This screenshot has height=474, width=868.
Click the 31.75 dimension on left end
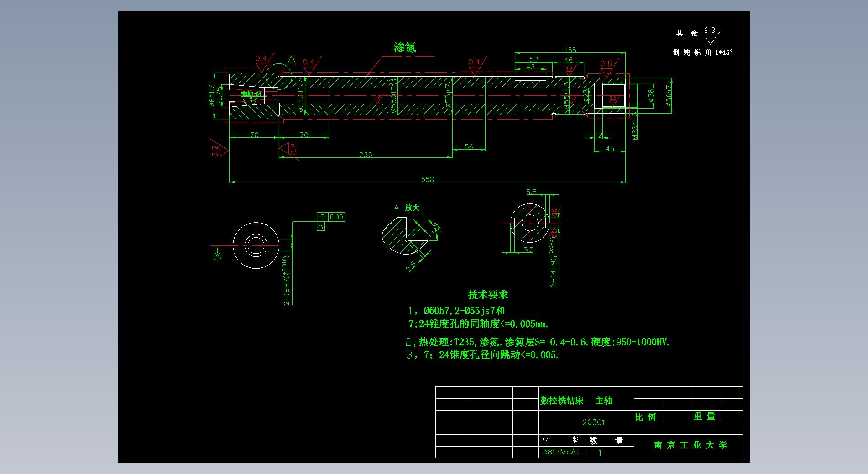[x=220, y=95]
